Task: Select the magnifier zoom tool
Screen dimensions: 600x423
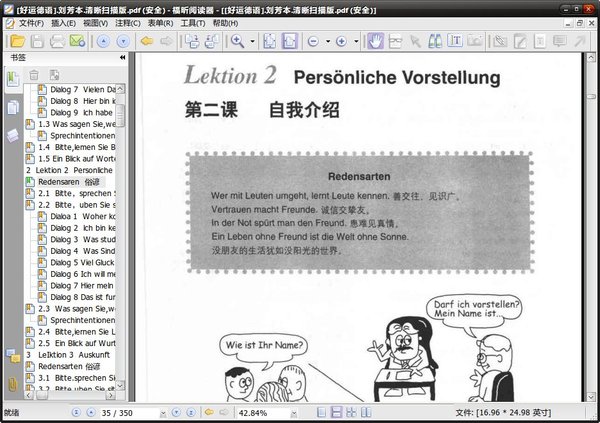Action: 238,41
